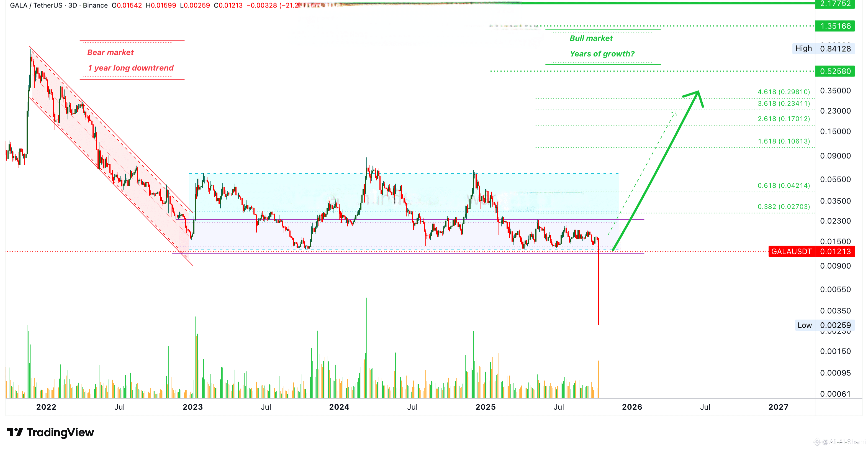Select the 'Years of growth?' annotation
This screenshot has width=868, height=449.
point(602,53)
